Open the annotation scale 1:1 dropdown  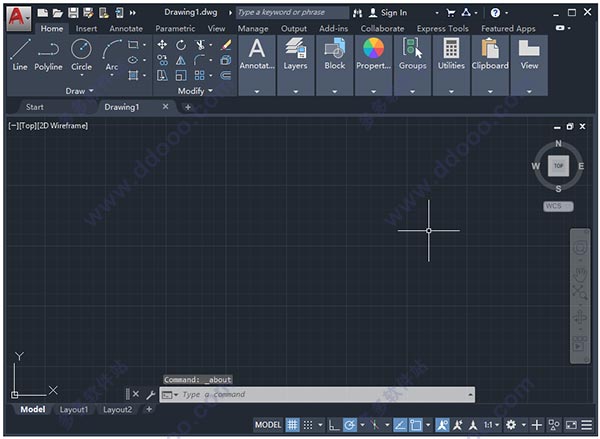point(491,425)
